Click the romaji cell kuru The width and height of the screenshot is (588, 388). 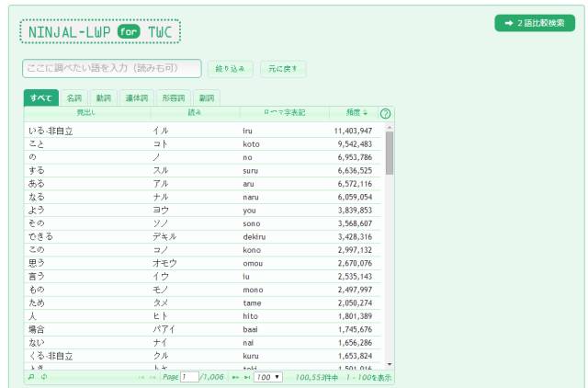251,356
